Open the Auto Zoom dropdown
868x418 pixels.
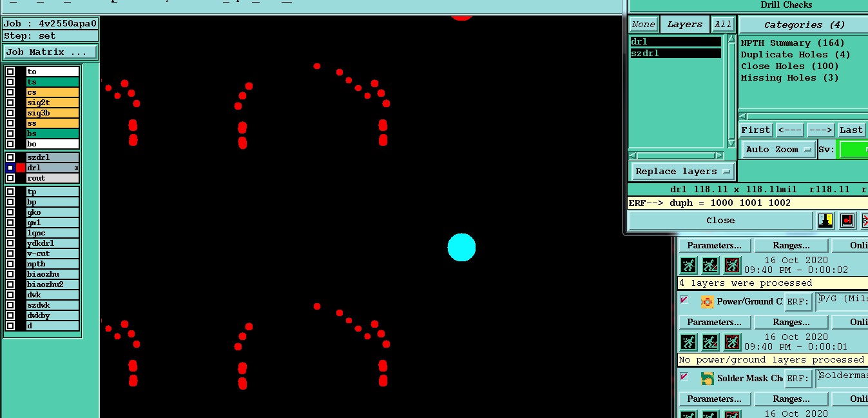pyautogui.click(x=778, y=149)
